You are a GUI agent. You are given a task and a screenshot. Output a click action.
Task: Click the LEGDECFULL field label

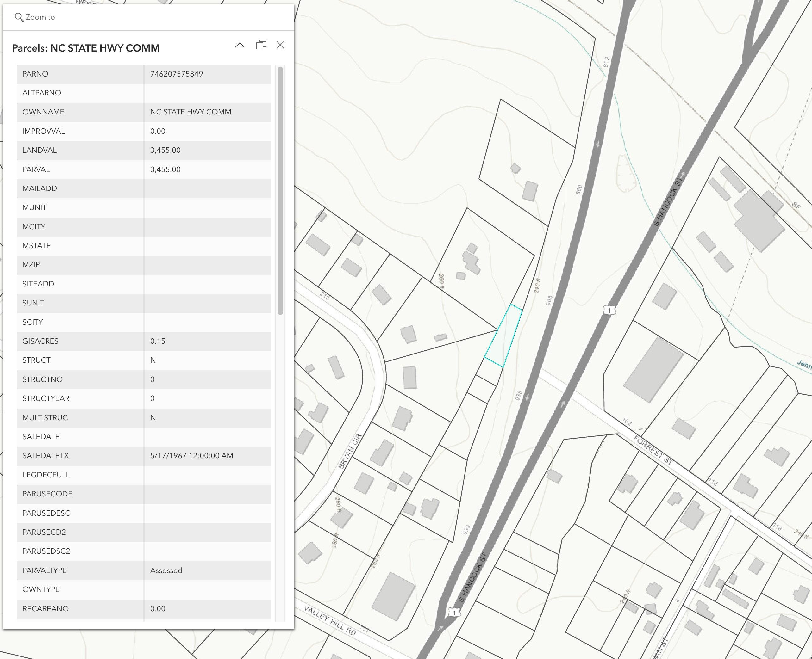[x=46, y=475]
